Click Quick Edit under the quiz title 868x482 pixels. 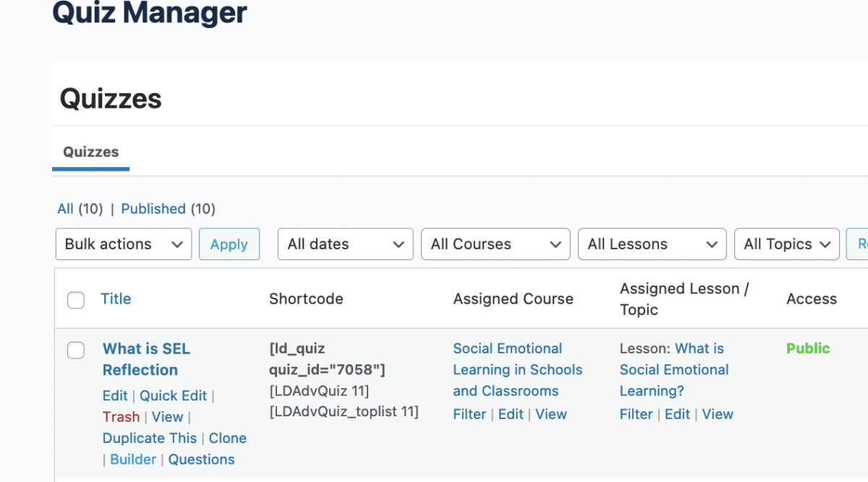click(x=173, y=396)
